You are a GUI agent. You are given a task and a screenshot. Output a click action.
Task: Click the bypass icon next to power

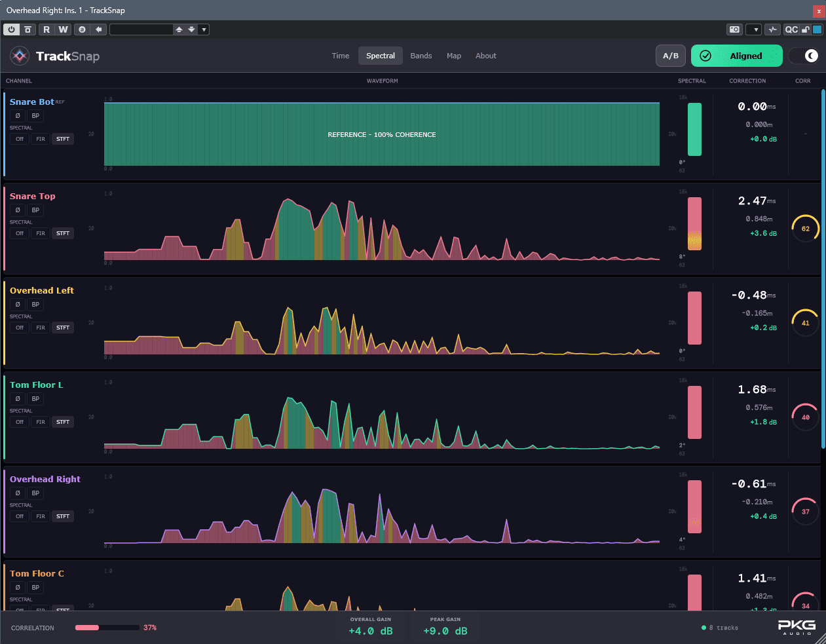click(x=28, y=29)
